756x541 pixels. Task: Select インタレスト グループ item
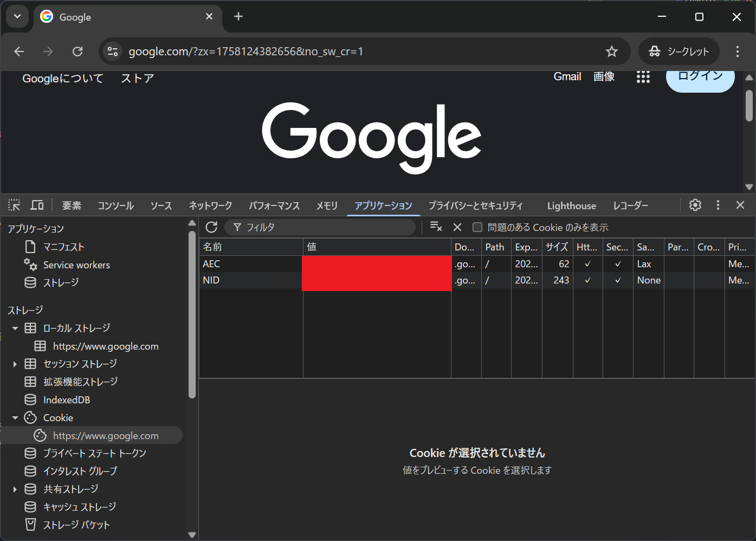point(80,471)
